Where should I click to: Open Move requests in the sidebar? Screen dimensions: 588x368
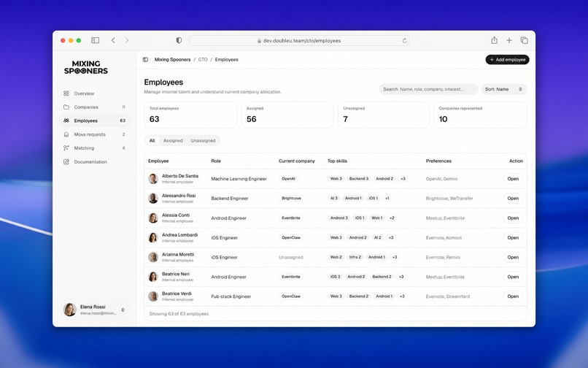(x=95, y=134)
